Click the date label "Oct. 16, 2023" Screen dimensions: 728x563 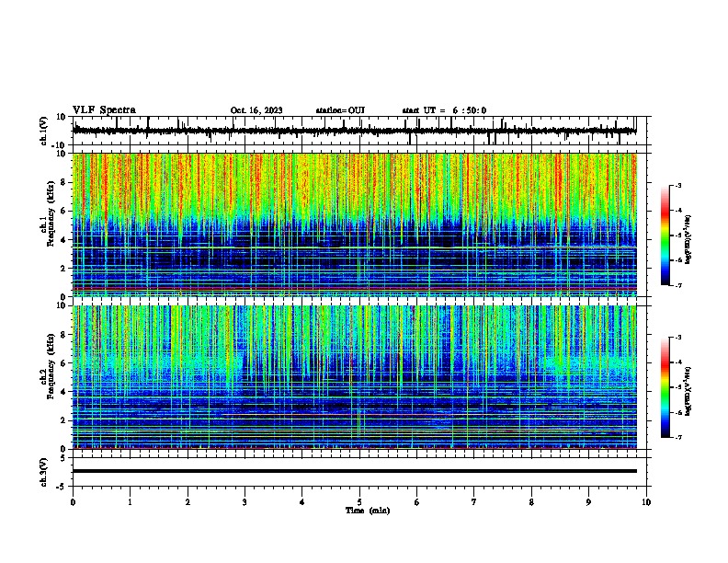click(256, 110)
